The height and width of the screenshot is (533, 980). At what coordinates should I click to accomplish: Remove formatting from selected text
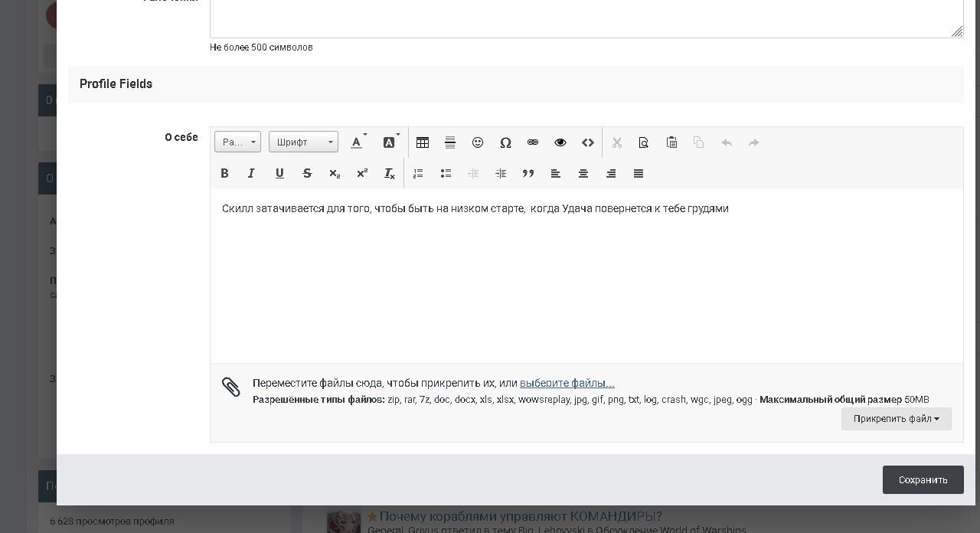(390, 174)
